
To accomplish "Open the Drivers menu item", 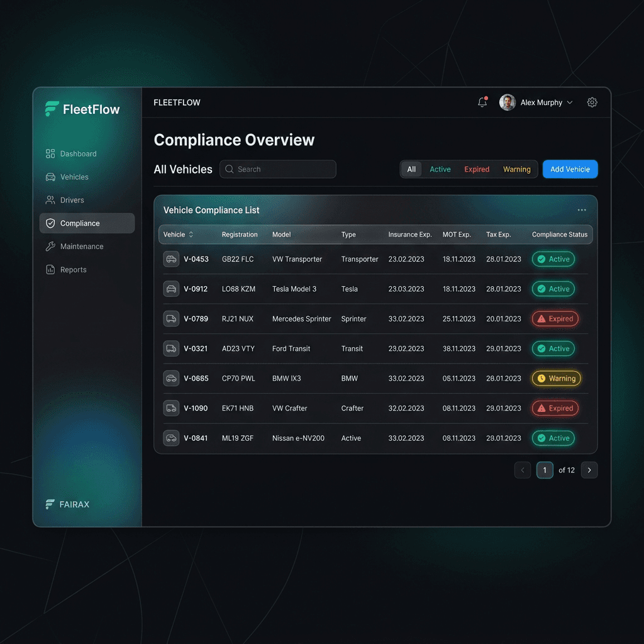I will 87,200.
